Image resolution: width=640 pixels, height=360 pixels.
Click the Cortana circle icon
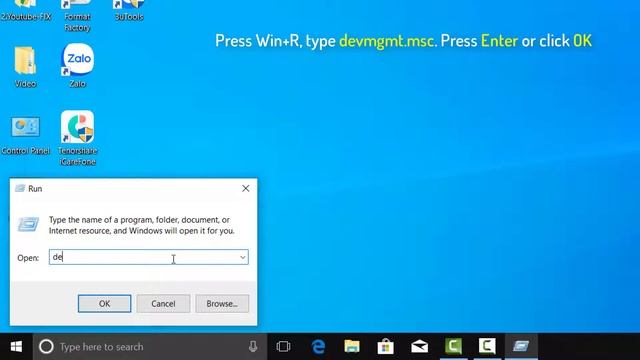point(46,347)
